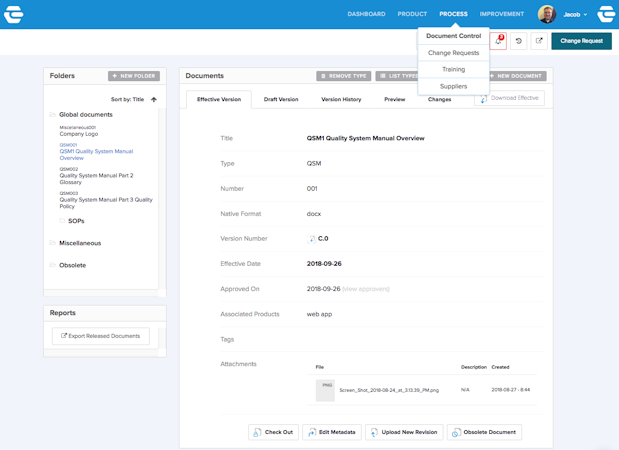Screen dimensions: 619x450
Task: Click the web app associated product
Action: pyautogui.click(x=319, y=314)
